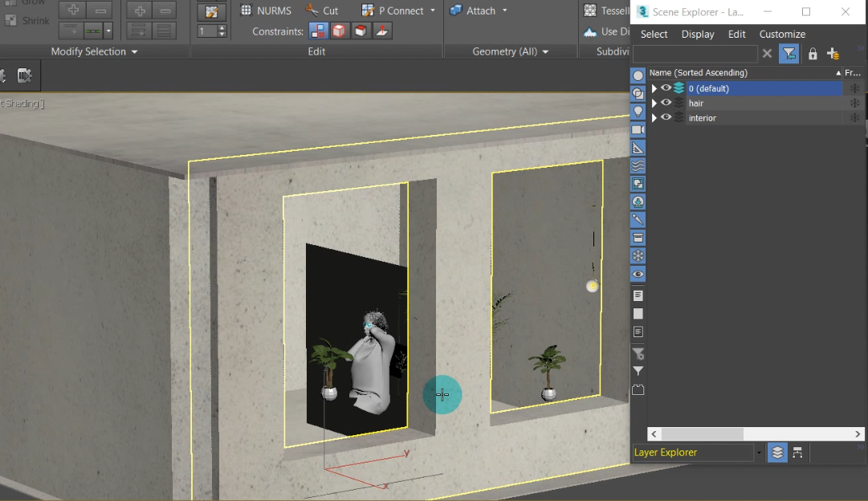Viewport: 868px width, 501px height.
Task: Hide the hair layer via eye icon
Action: (666, 103)
